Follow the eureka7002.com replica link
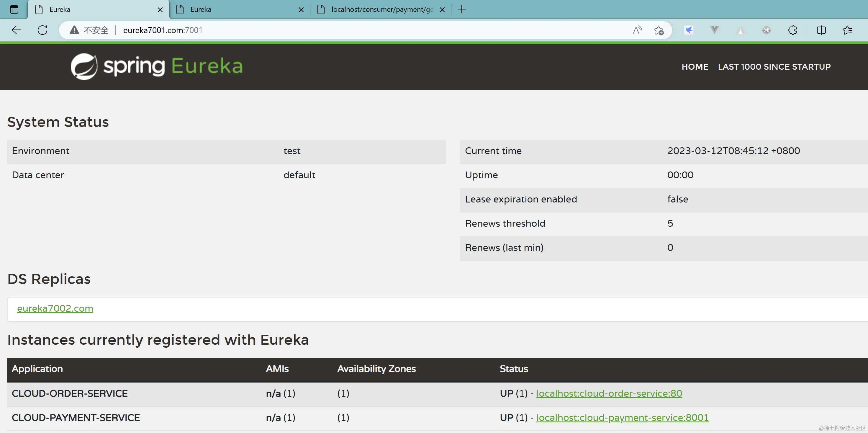This screenshot has width=868, height=433. pos(55,308)
